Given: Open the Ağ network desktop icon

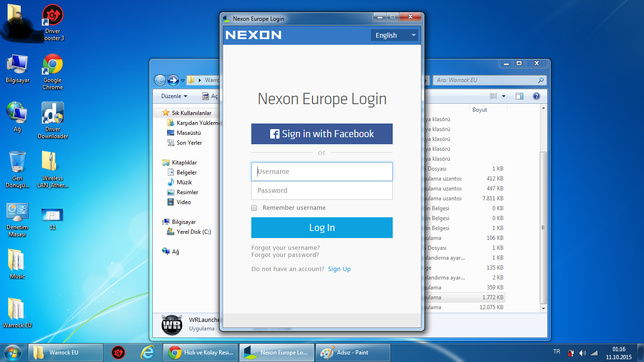Looking at the screenshot, I should 17,117.
